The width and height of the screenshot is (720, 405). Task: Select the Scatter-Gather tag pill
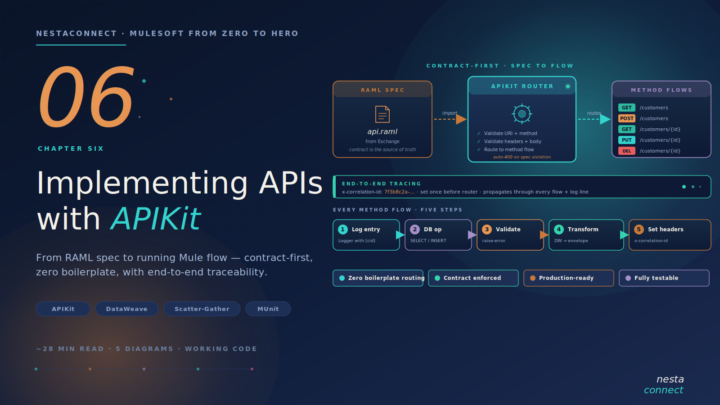202,309
